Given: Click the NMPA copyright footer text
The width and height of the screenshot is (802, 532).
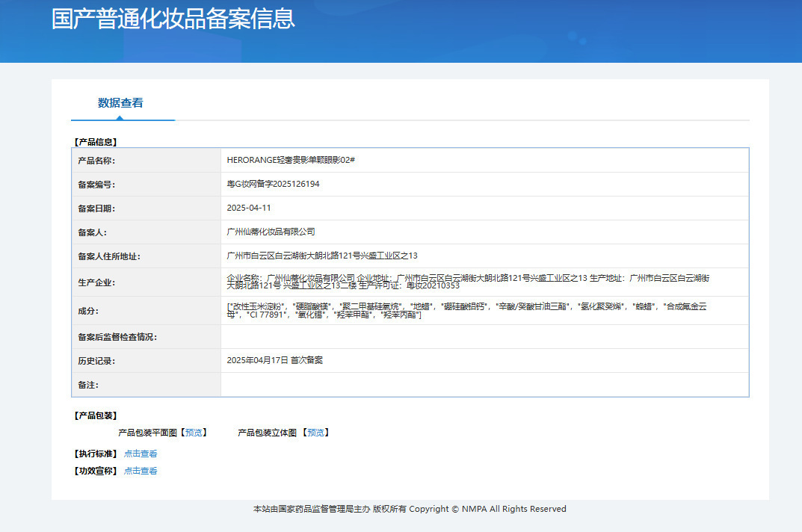Looking at the screenshot, I should (x=410, y=509).
